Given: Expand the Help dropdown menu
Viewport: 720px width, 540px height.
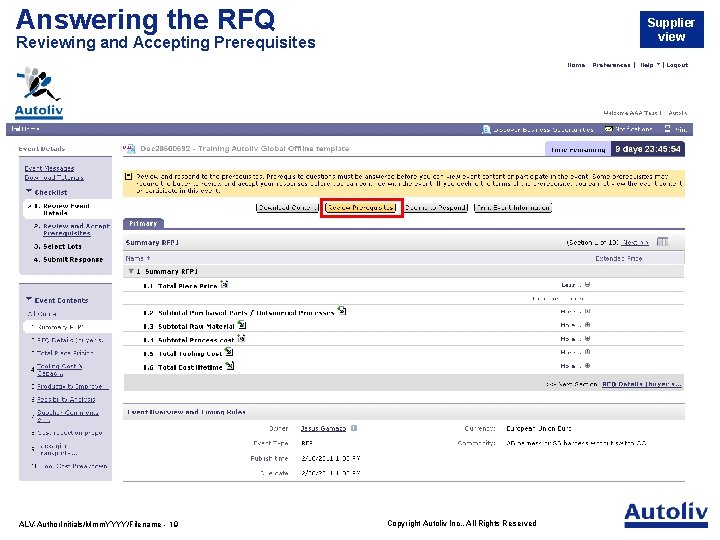Looking at the screenshot, I should click(650, 65).
